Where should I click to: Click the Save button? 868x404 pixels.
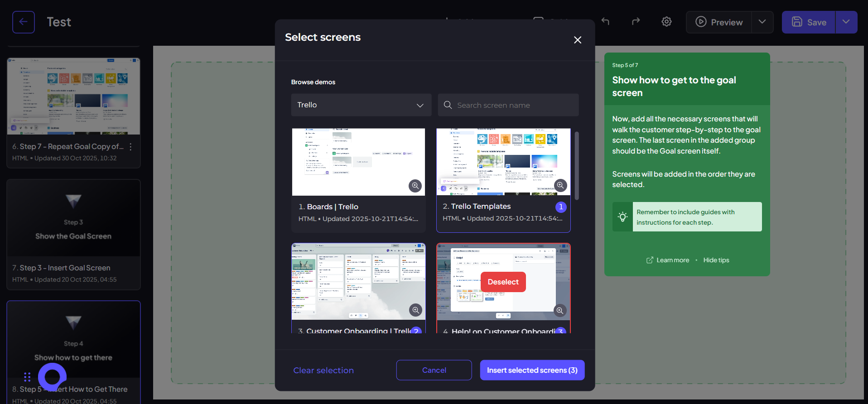click(x=809, y=22)
